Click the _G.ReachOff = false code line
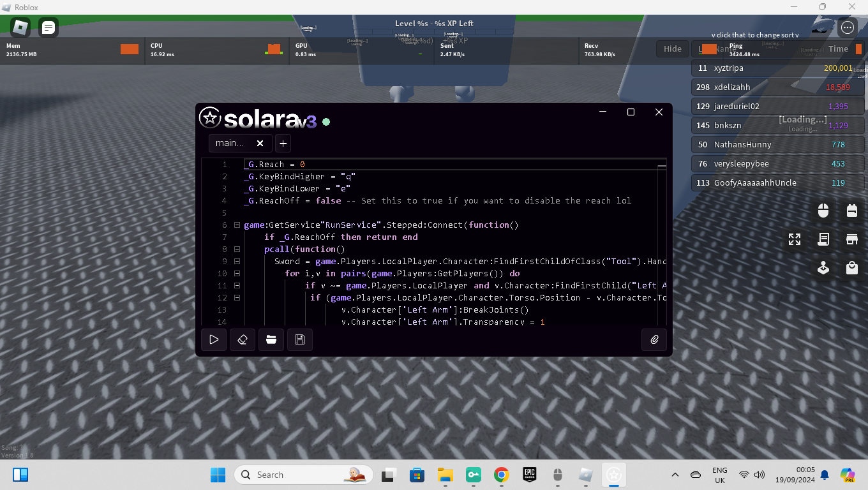The image size is (868, 490). click(x=437, y=201)
